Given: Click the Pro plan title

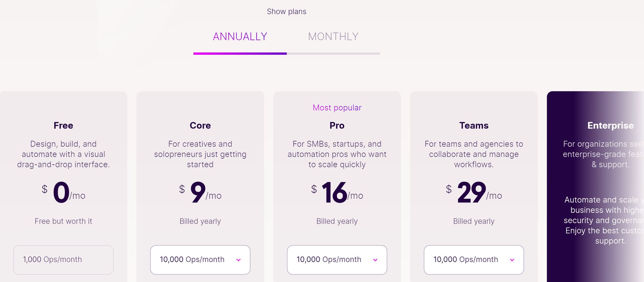Looking at the screenshot, I should tap(337, 126).
